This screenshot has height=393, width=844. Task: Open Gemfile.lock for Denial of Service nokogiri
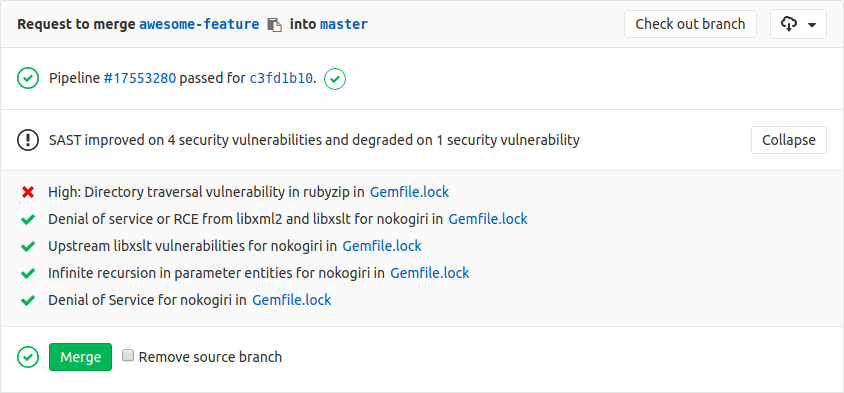(x=292, y=300)
